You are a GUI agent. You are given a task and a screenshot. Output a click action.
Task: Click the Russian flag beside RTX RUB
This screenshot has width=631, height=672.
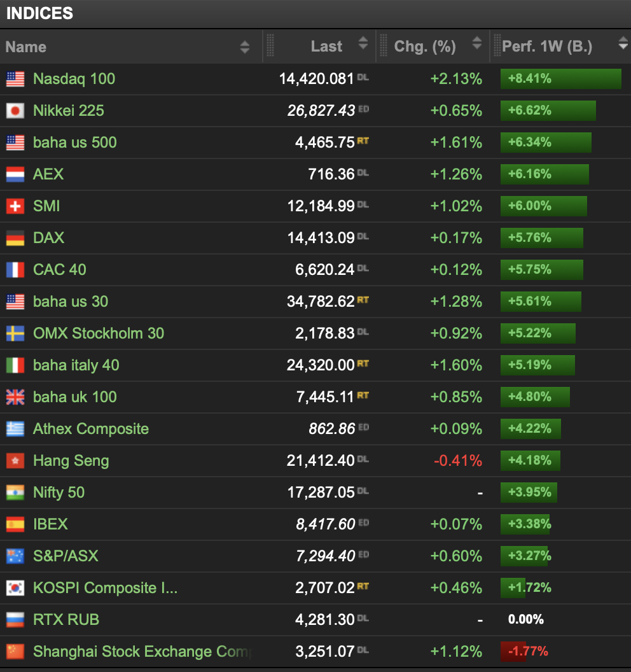pos(15,620)
